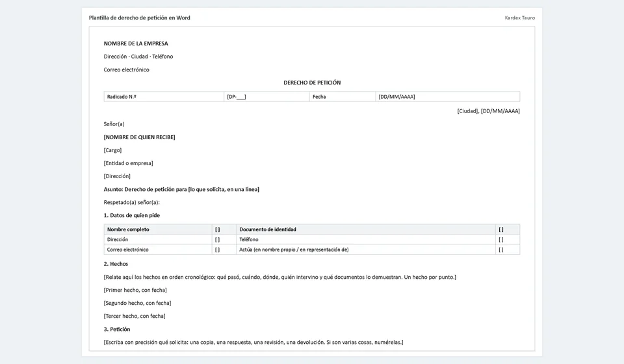Screen dimensions: 624x364
Task: Click the bracket field beside Actúa row
Action: point(508,250)
